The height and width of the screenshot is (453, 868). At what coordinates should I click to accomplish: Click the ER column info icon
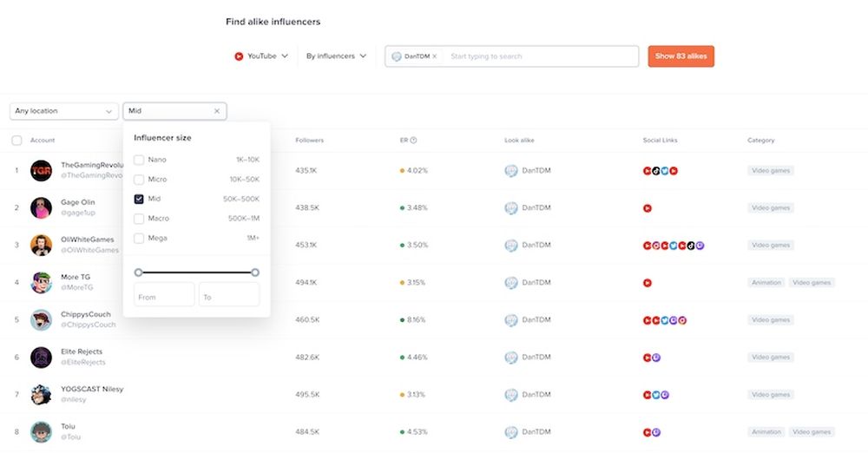click(413, 140)
